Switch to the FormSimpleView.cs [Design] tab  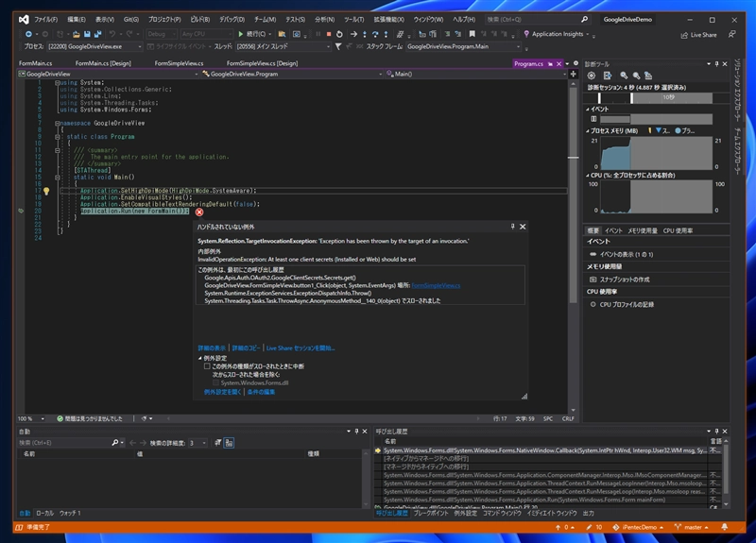263,63
